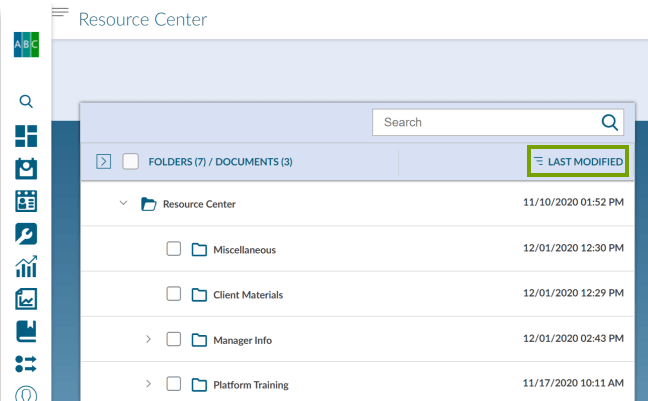
Task: Check the Client Materials folder checkbox
Action: click(174, 294)
